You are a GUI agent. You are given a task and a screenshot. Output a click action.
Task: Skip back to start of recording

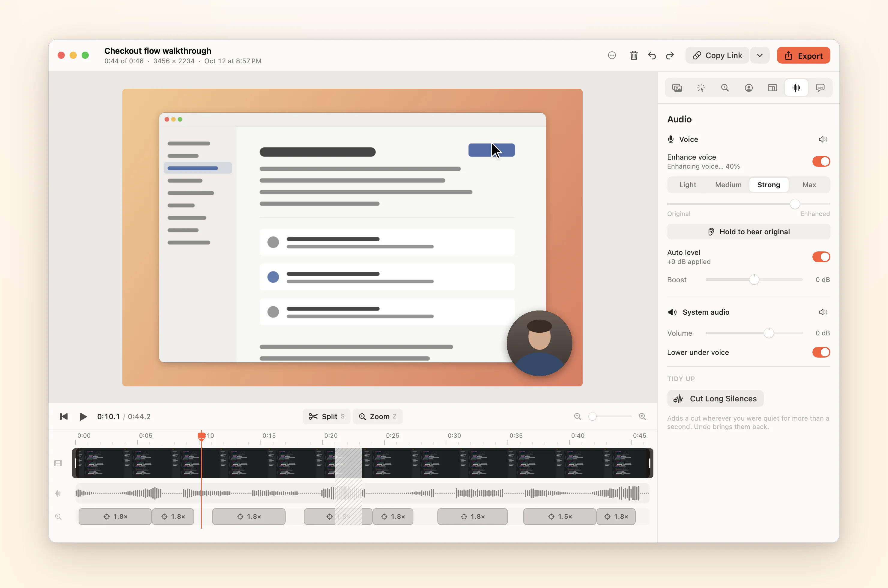tap(64, 417)
